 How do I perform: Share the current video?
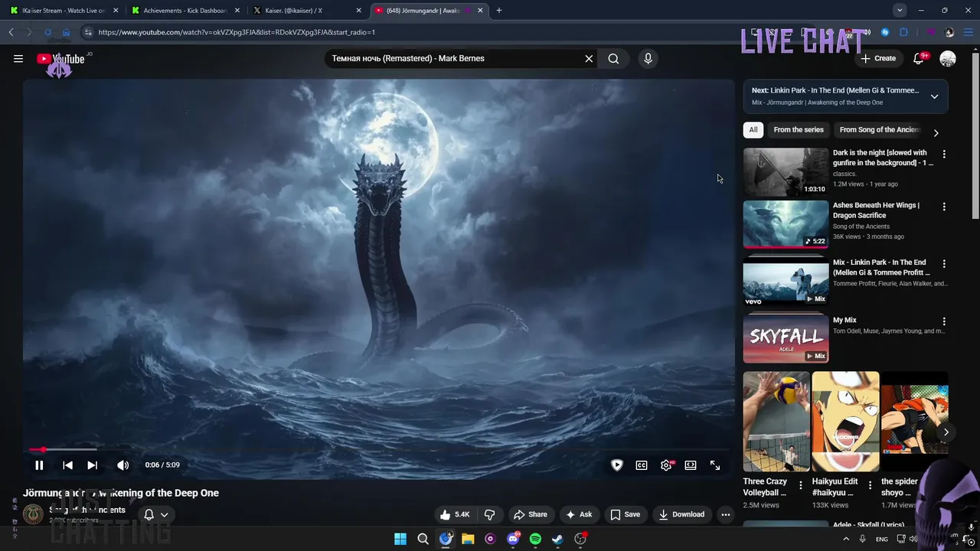530,514
